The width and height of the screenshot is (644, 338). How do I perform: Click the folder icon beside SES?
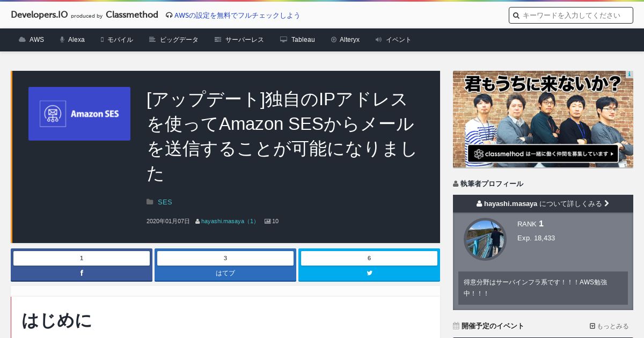point(150,202)
